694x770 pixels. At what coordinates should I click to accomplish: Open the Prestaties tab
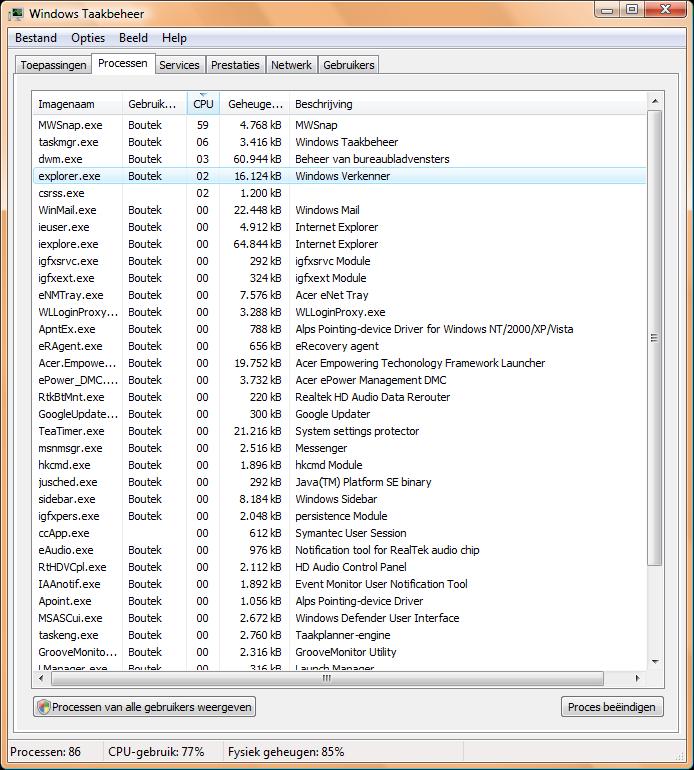(x=235, y=65)
